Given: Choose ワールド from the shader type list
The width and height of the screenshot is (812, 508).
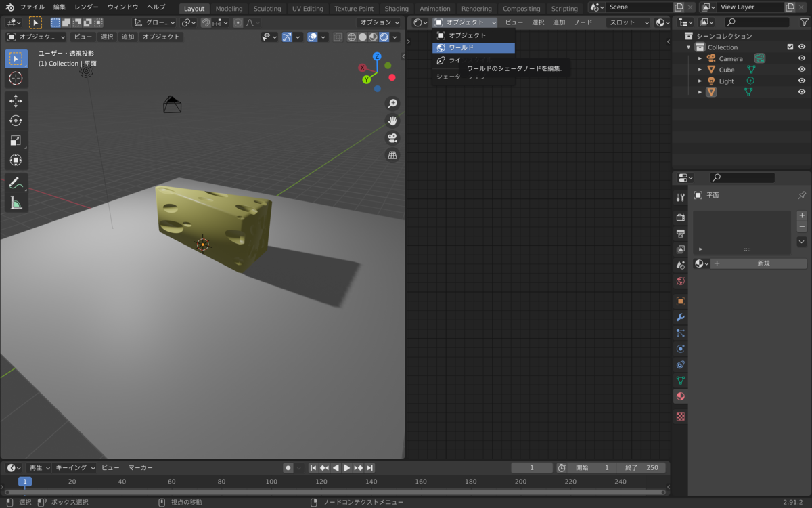Looking at the screenshot, I should (474, 47).
